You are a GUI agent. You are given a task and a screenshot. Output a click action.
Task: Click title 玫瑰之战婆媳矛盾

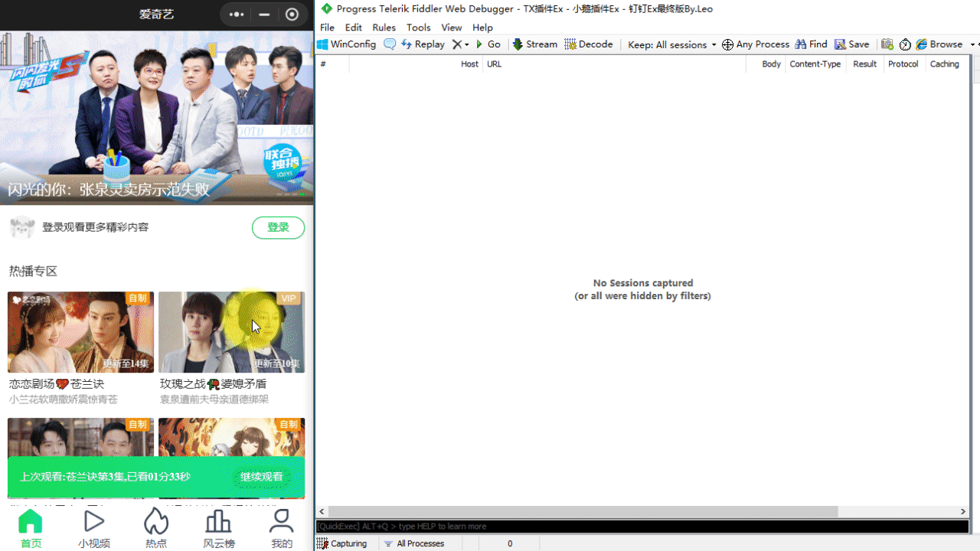pos(214,384)
